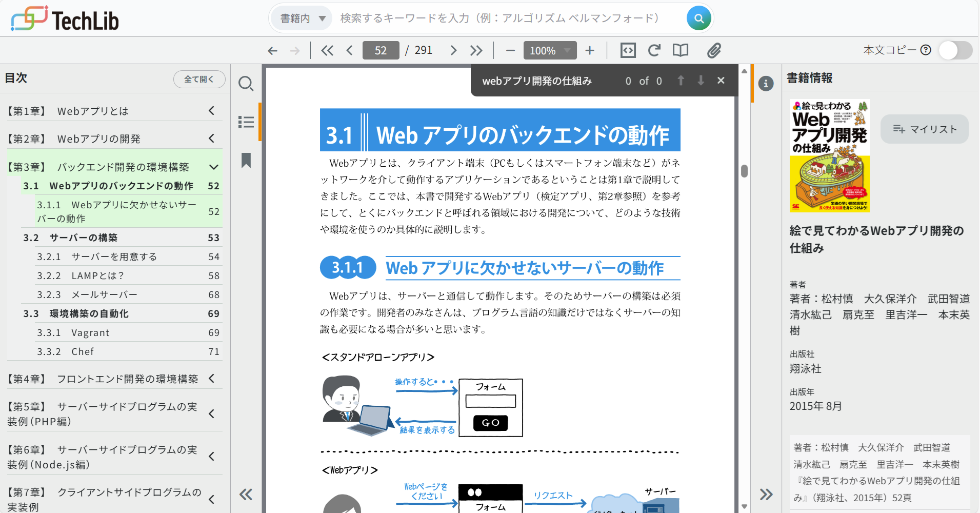Image resolution: width=980 pixels, height=513 pixels.
Task: Click the document vertical scrollbar thumb
Action: [x=744, y=171]
